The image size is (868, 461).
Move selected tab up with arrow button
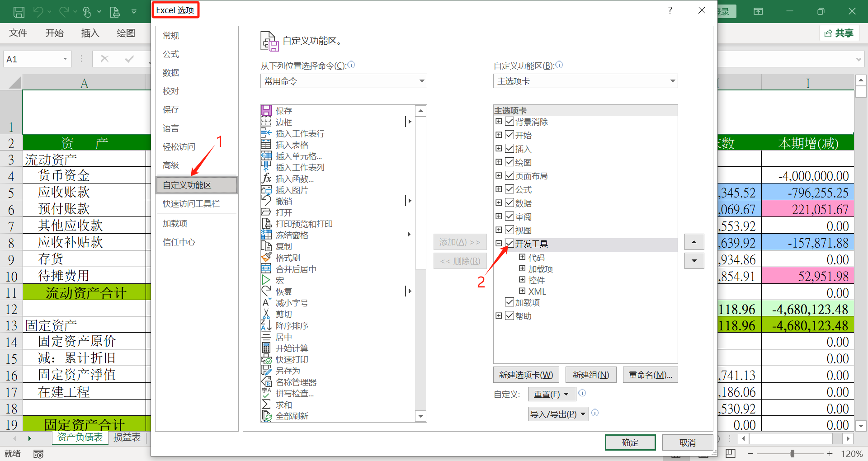(x=694, y=242)
